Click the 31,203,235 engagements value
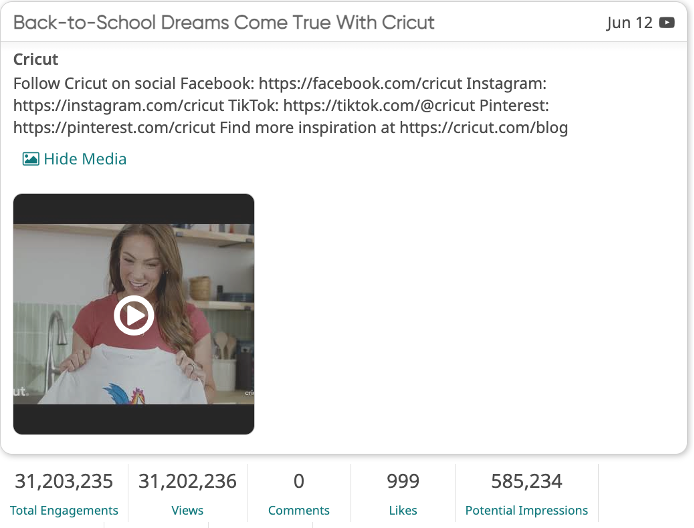 (64, 481)
